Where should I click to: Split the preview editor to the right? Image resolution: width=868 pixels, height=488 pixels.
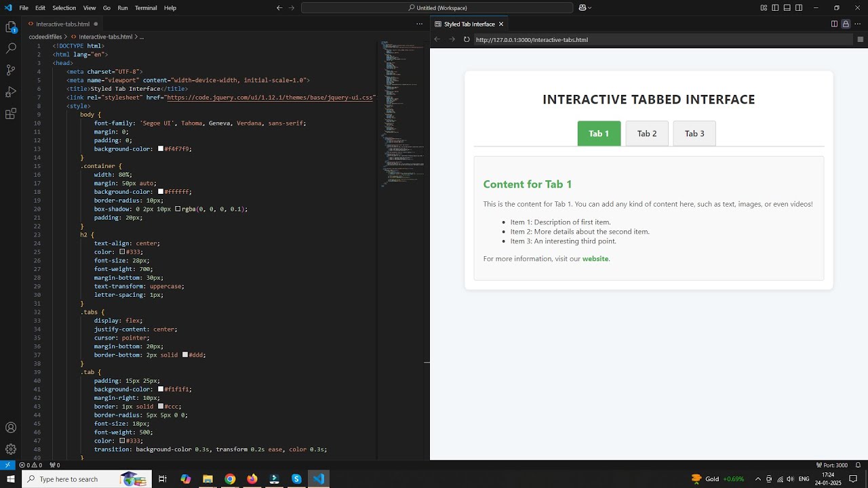pyautogui.click(x=834, y=24)
